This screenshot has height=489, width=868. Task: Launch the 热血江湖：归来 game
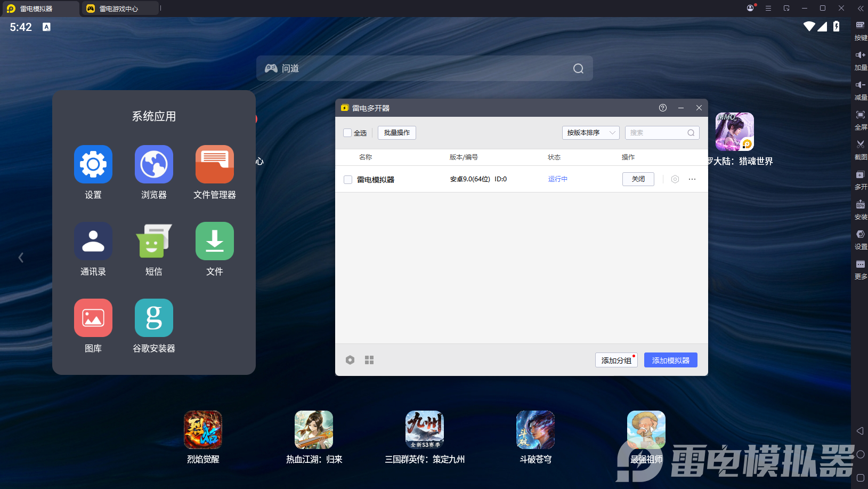[314, 430]
